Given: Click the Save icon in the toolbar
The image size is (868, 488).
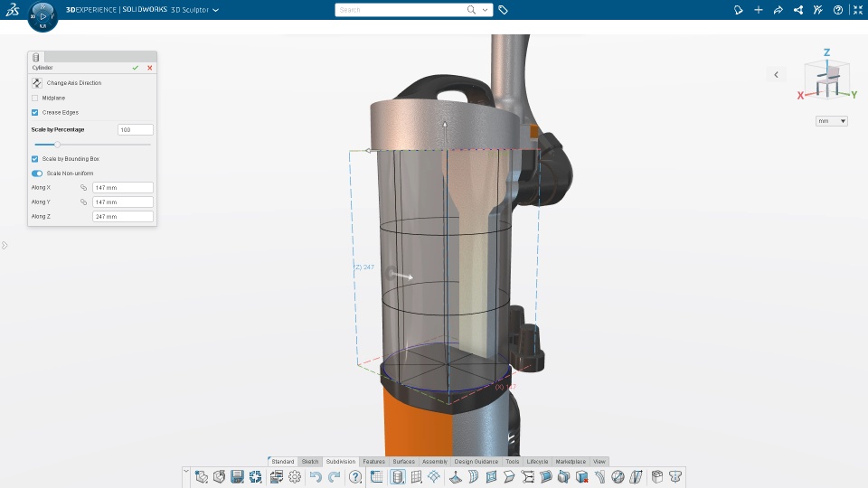Looking at the screenshot, I should coord(238,477).
